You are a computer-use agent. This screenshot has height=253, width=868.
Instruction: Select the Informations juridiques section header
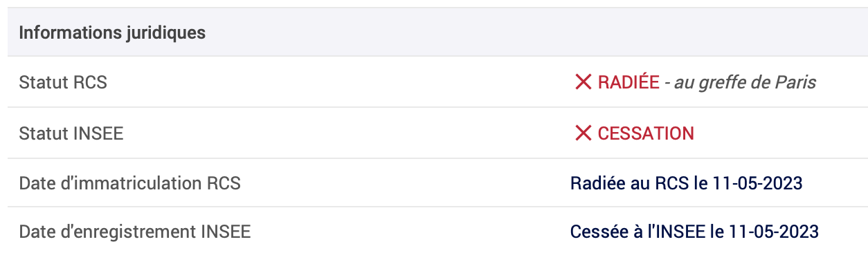437,32
